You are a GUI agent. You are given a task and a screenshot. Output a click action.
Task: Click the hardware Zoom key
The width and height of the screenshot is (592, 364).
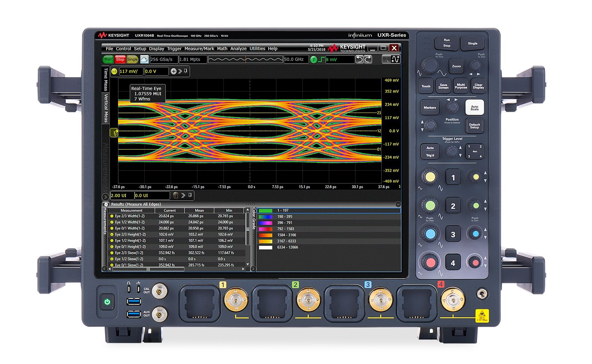tap(456, 66)
